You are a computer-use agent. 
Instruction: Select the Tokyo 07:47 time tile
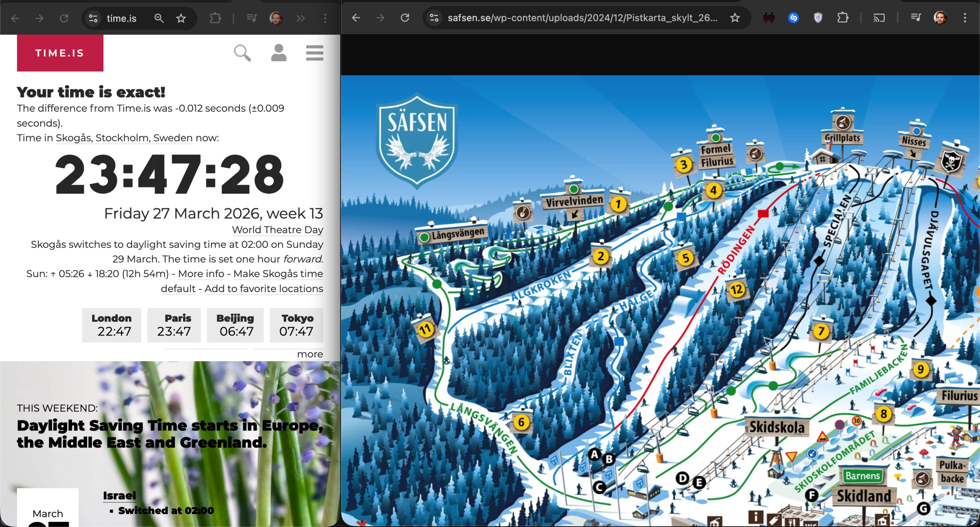click(x=297, y=325)
